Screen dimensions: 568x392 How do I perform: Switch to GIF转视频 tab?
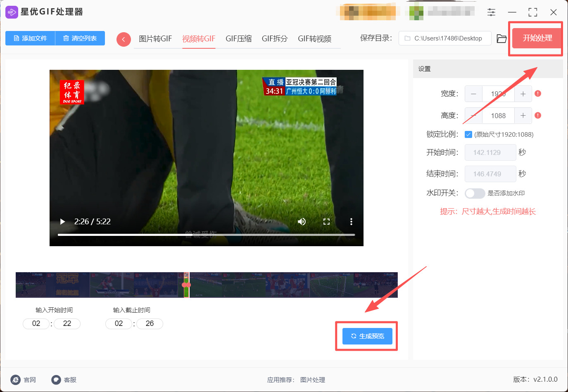click(315, 39)
